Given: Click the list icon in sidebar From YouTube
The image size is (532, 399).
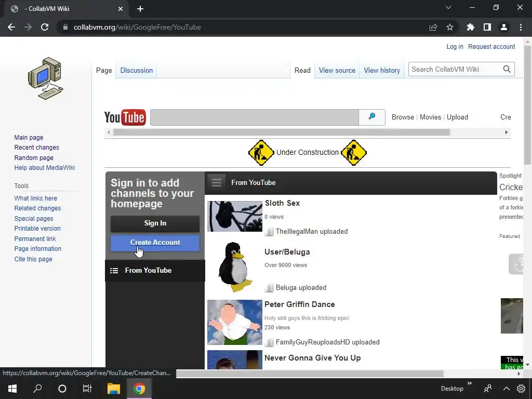Looking at the screenshot, I should click(114, 270).
